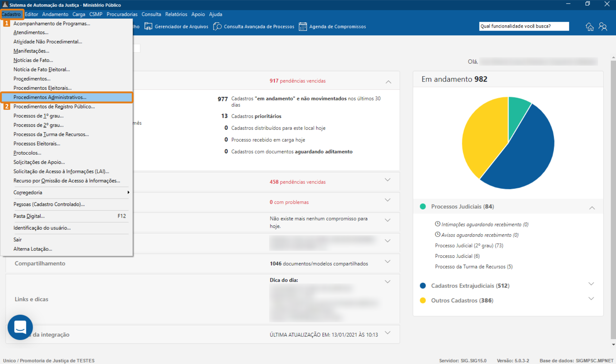Select Protocolos from the menu

67,153
